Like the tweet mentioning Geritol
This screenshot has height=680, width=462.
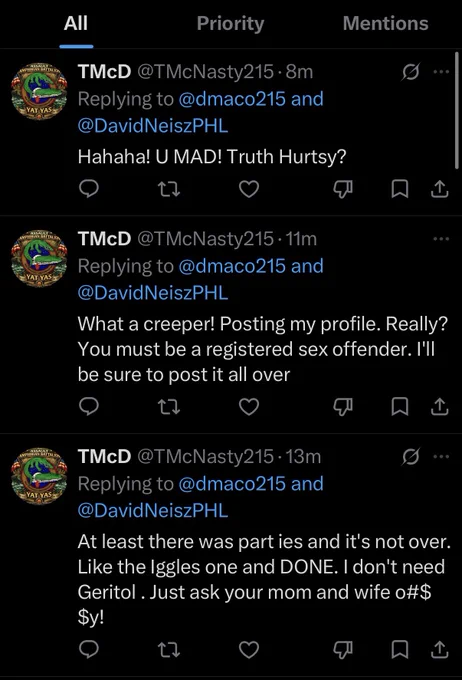click(249, 649)
